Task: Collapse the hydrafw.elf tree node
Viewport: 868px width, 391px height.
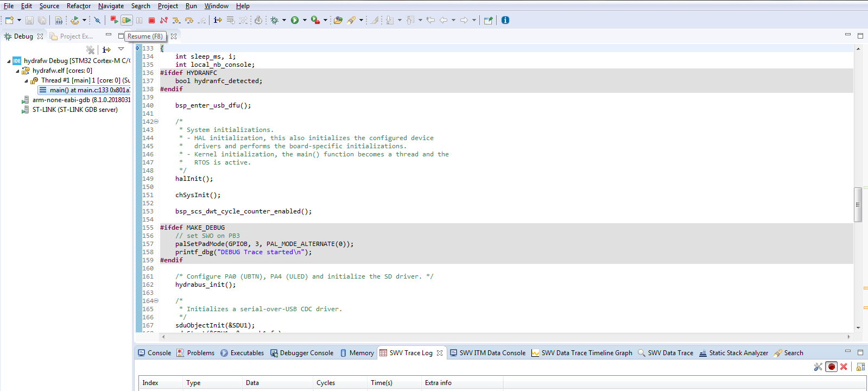Action: 17,71
